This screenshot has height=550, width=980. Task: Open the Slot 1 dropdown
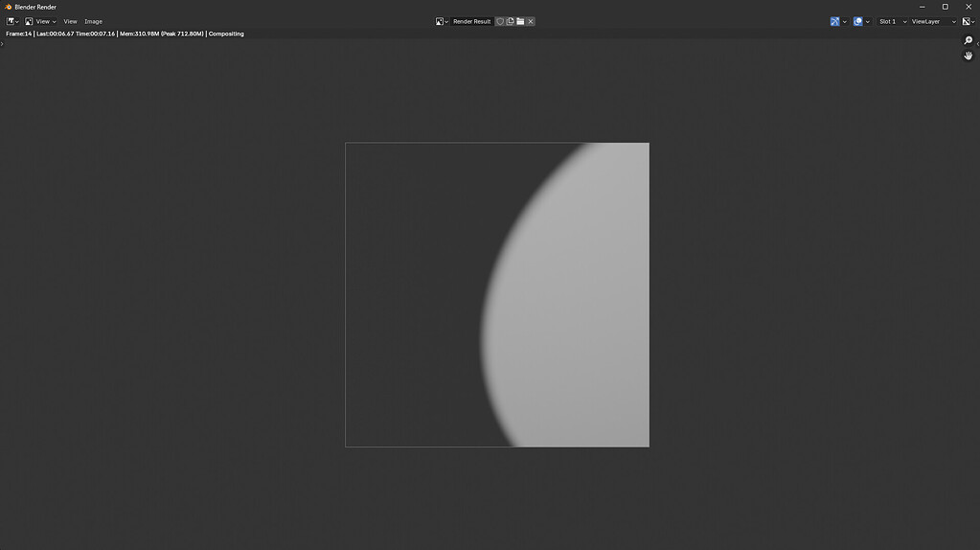click(x=893, y=21)
